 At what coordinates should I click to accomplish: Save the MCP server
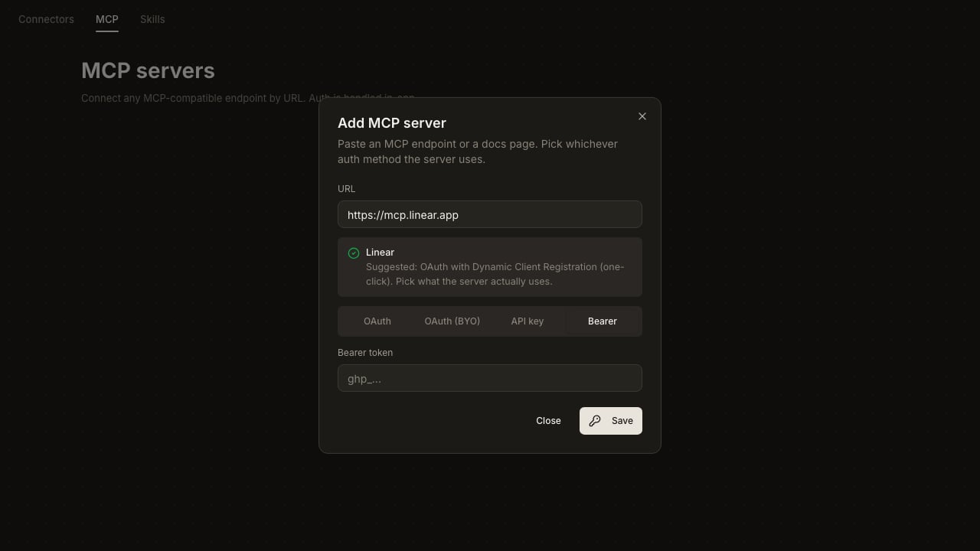(x=611, y=421)
